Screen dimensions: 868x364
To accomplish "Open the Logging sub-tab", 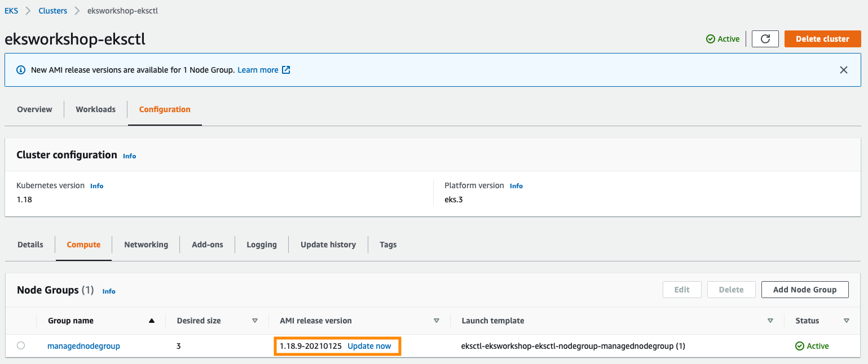I will (x=262, y=245).
